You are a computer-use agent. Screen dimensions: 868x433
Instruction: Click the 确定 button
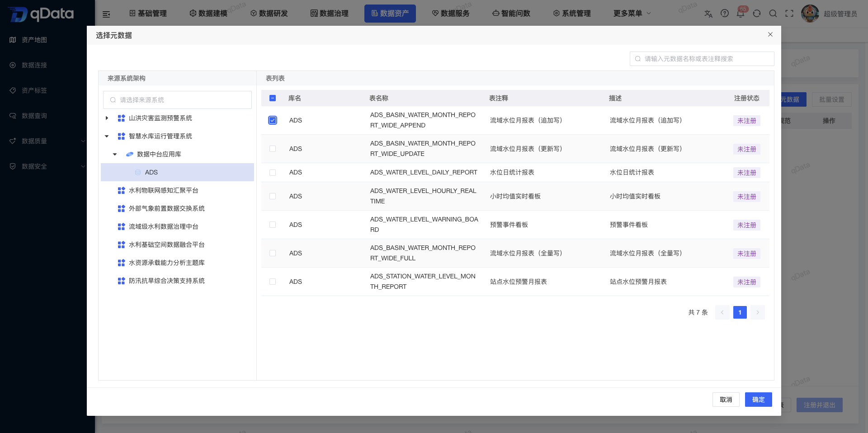tap(759, 400)
